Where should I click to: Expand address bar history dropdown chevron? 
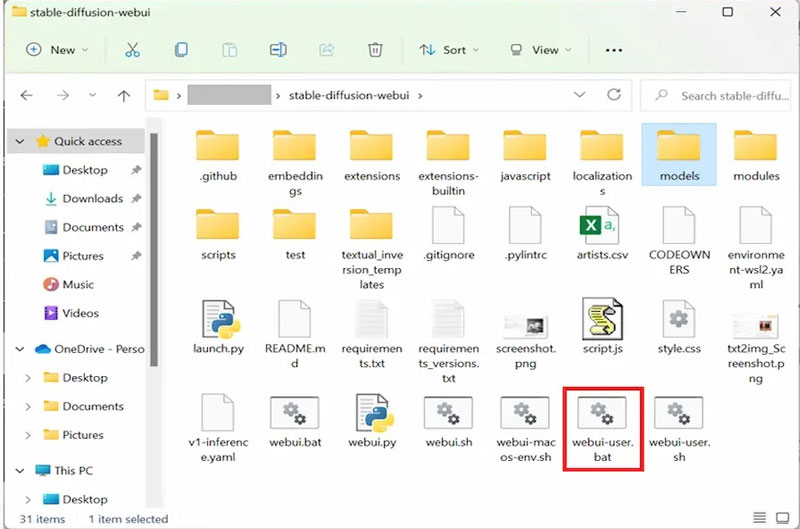tap(580, 95)
